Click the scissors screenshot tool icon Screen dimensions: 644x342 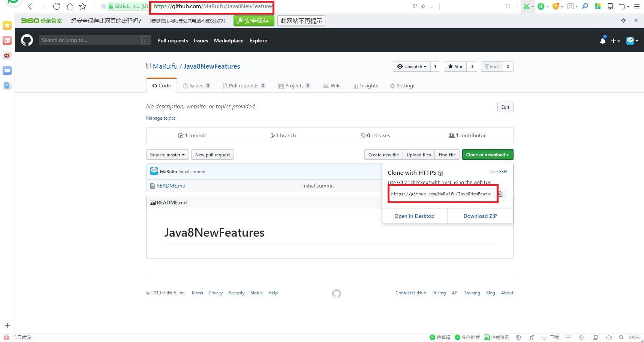pos(527,6)
